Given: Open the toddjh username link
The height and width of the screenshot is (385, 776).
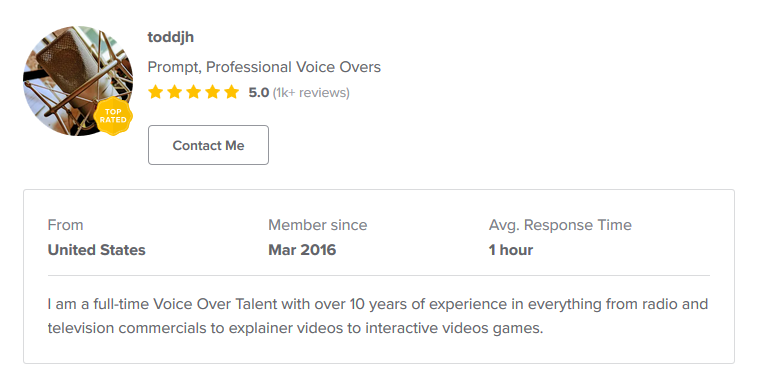Looking at the screenshot, I should [171, 37].
